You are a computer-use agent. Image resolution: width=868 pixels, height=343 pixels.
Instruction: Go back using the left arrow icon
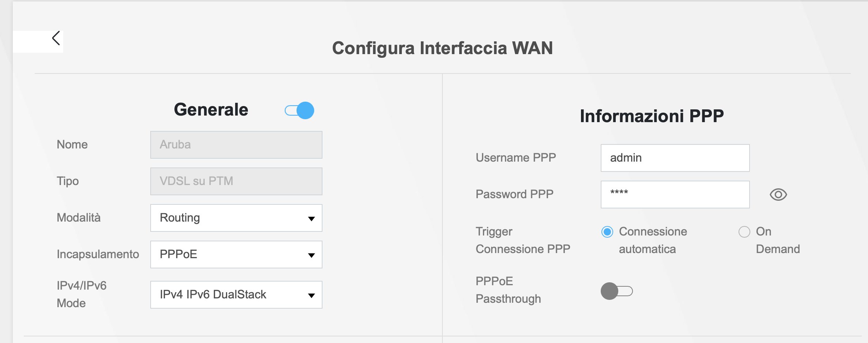56,38
